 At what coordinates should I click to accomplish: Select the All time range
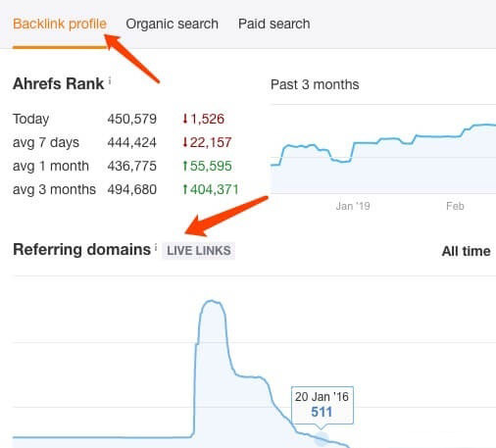pos(466,251)
